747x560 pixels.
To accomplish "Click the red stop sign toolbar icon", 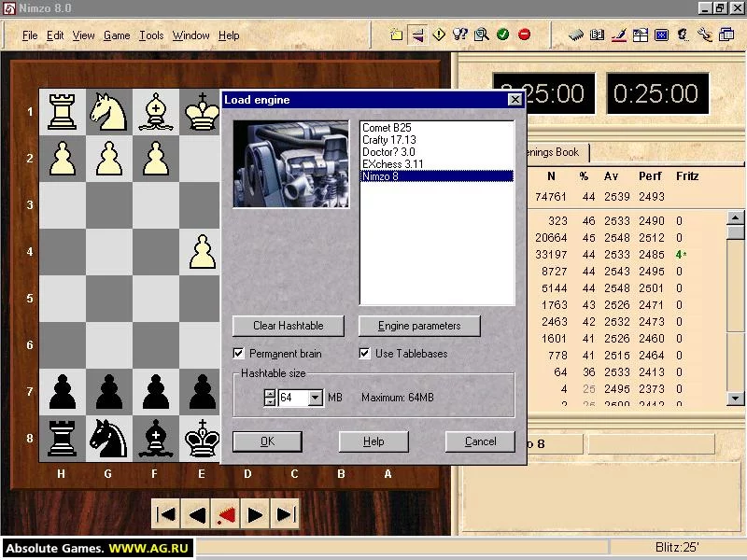I will tap(524, 35).
